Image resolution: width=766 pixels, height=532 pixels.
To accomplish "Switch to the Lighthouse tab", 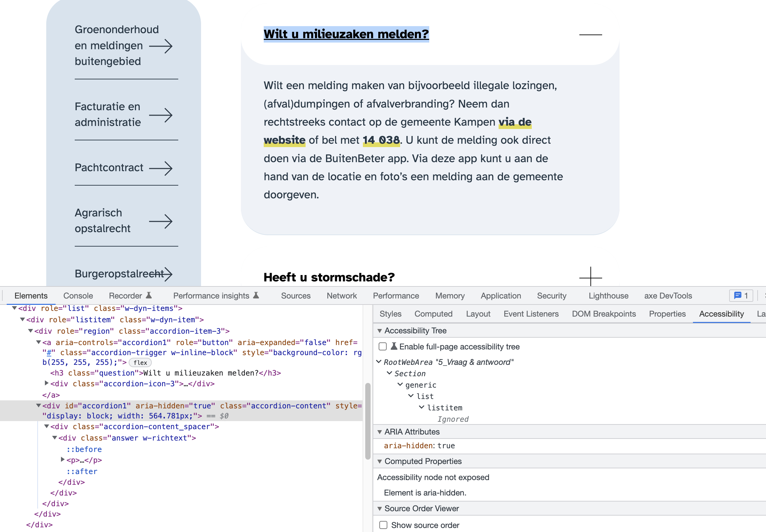I will tap(609, 296).
